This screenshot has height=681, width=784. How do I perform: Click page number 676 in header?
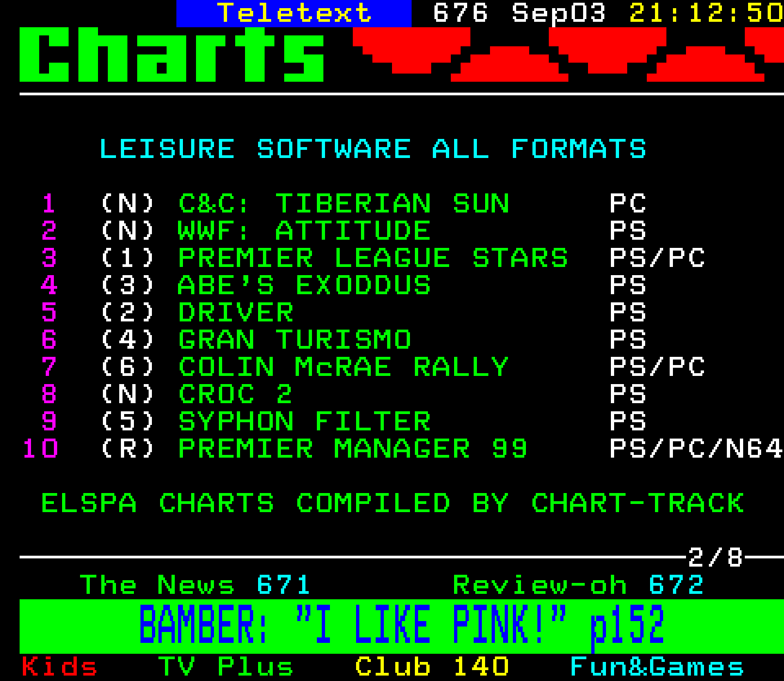coord(461,13)
